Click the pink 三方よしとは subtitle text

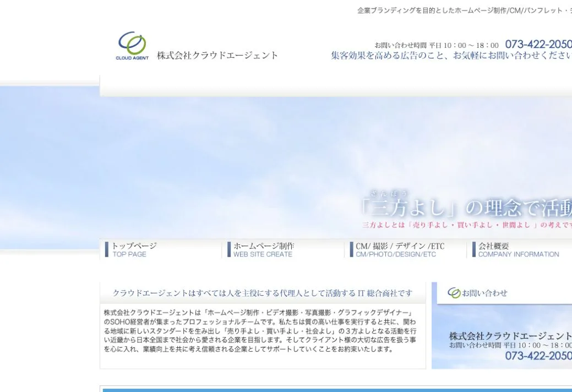[x=467, y=225]
